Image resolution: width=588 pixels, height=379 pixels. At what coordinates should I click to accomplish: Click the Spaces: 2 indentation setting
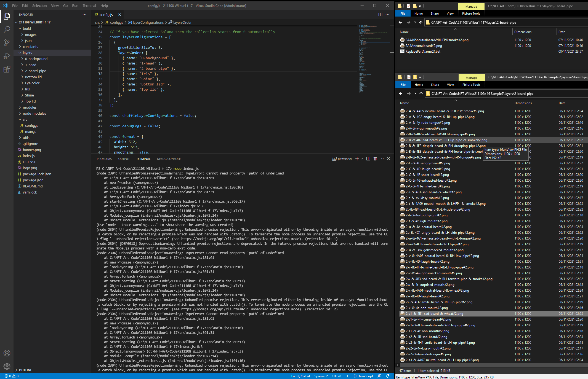[321, 376]
